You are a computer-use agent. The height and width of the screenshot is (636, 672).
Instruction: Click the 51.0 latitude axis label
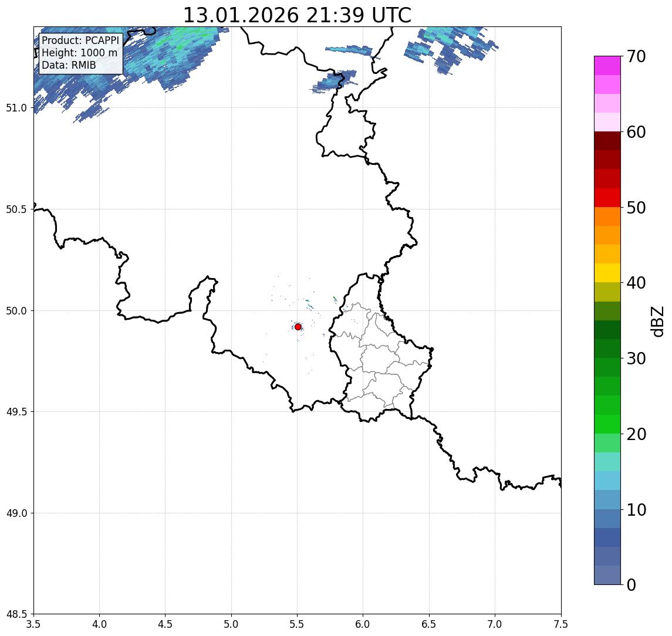pyautogui.click(x=16, y=108)
